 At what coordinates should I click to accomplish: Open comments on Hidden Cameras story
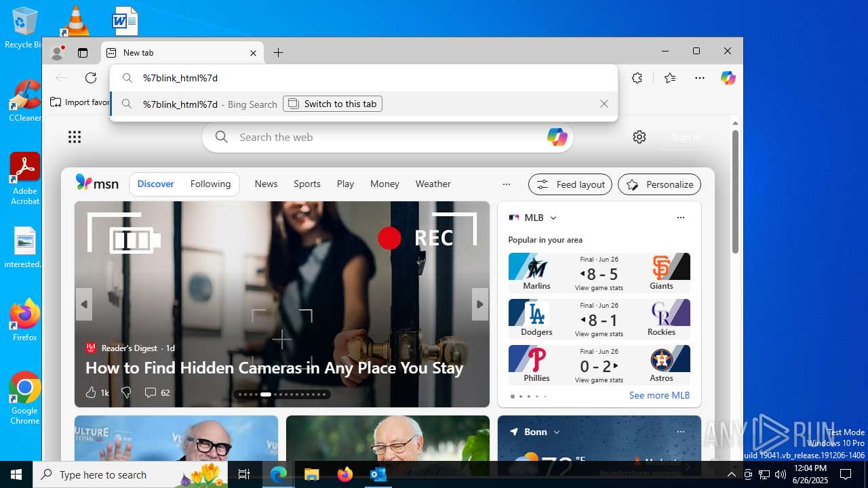coord(157,392)
